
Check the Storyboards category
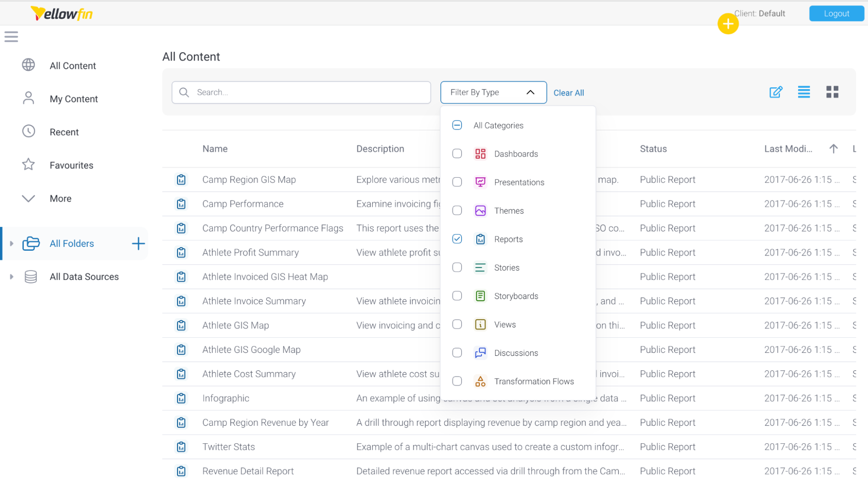click(457, 295)
